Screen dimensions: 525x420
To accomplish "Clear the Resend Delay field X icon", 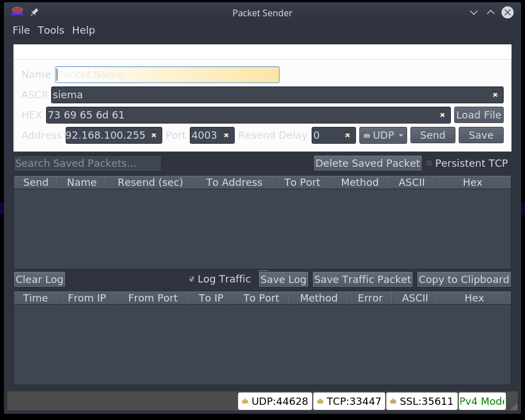I will click(347, 135).
